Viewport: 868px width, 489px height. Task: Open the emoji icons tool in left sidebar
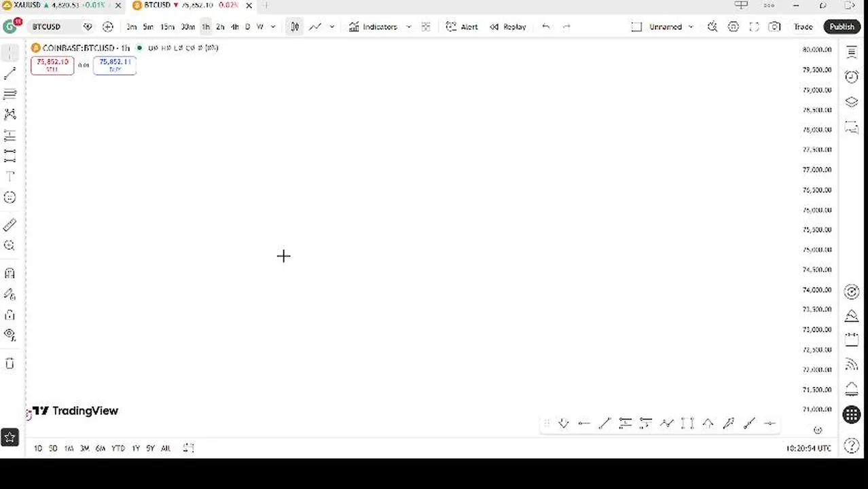coord(10,198)
